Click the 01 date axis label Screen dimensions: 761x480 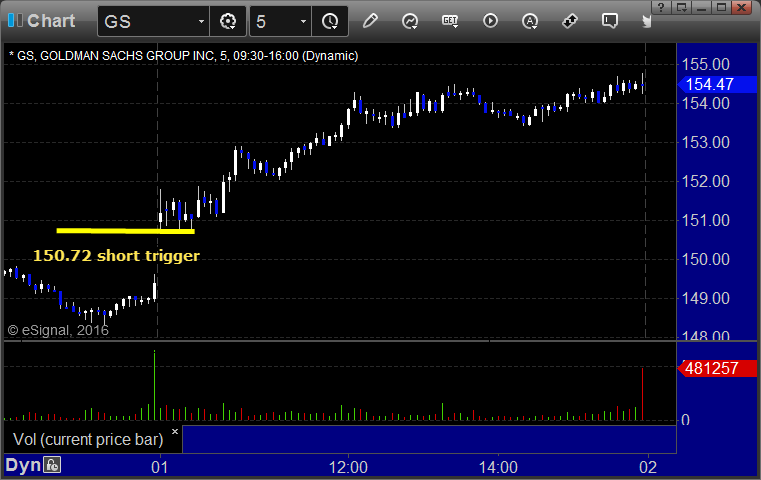[160, 467]
